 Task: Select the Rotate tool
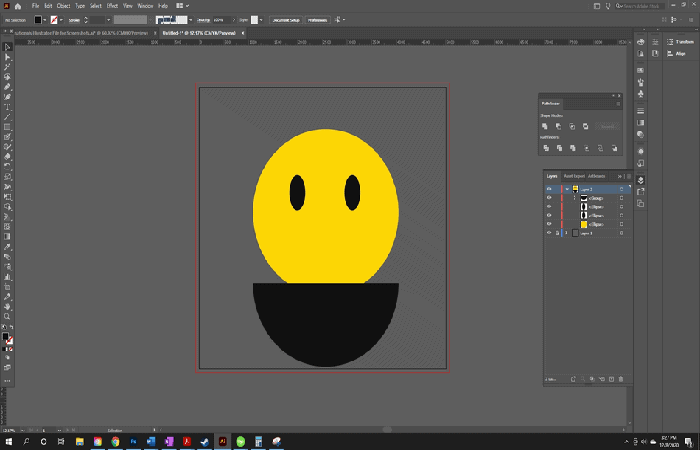[x=7, y=166]
